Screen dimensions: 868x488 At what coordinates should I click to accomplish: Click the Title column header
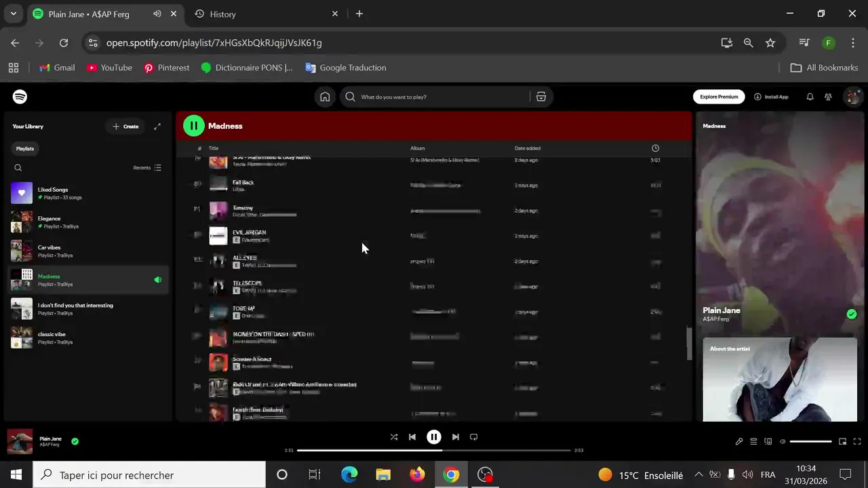coord(214,148)
